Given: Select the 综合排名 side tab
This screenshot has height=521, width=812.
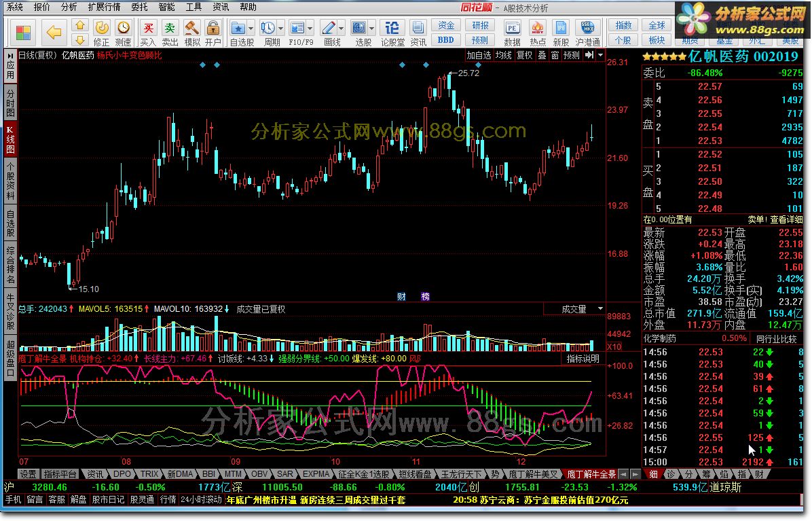Looking at the screenshot, I should (x=10, y=265).
